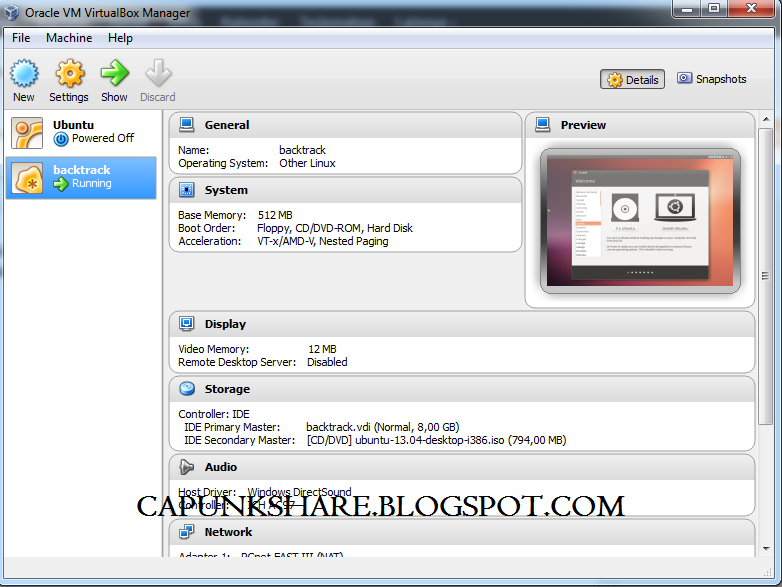
Task: Click the Snapshots camera icon
Action: tap(684, 78)
